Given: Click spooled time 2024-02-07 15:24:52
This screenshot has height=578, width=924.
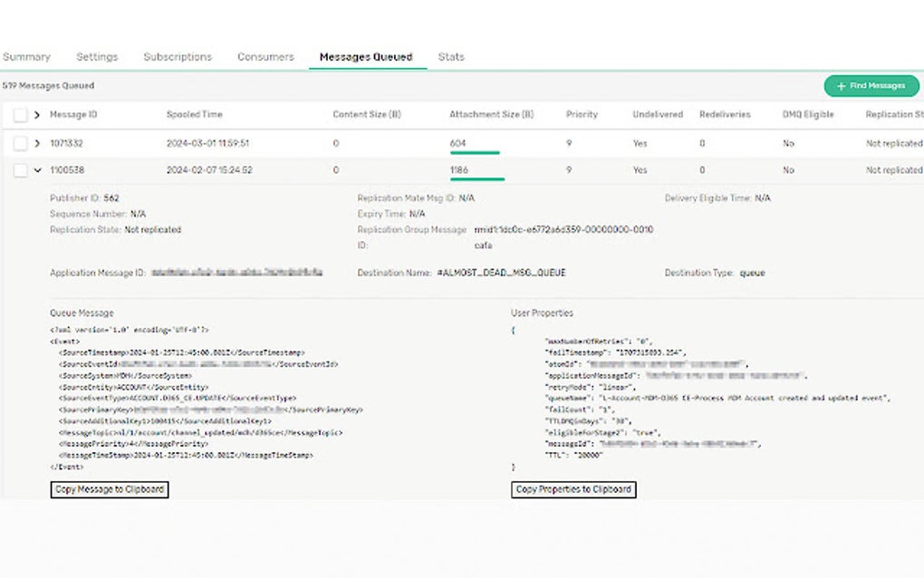Looking at the screenshot, I should (209, 169).
